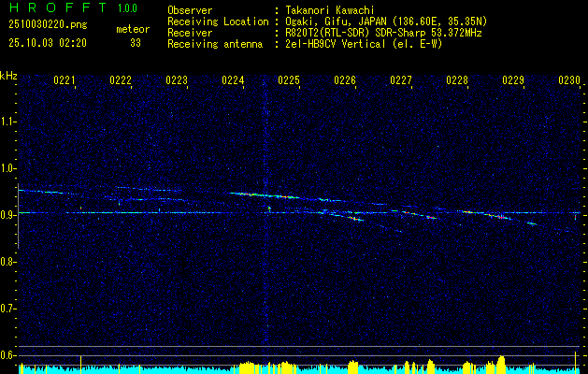Image resolution: width=588 pixels, height=374 pixels.
Task: Select the receiver text R820T2(RTL-SDR) SDR-Sharp 53.372MHz
Action: tap(383, 33)
